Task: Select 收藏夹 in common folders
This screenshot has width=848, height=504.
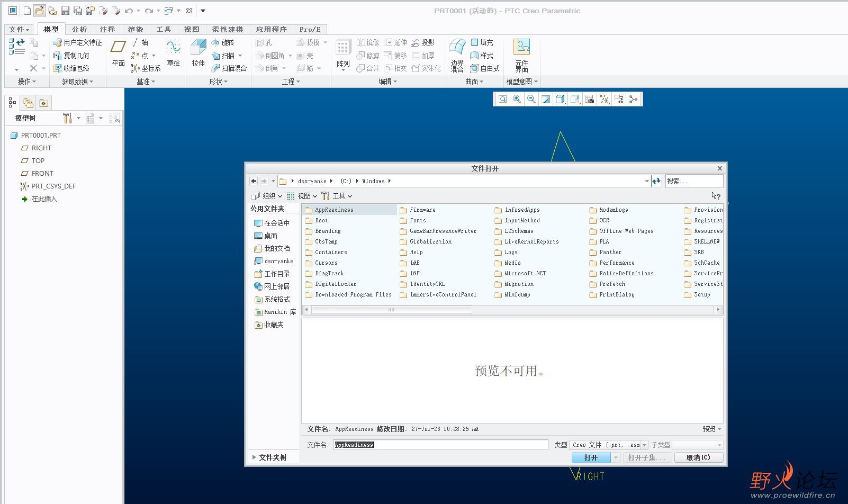Action: point(269,325)
